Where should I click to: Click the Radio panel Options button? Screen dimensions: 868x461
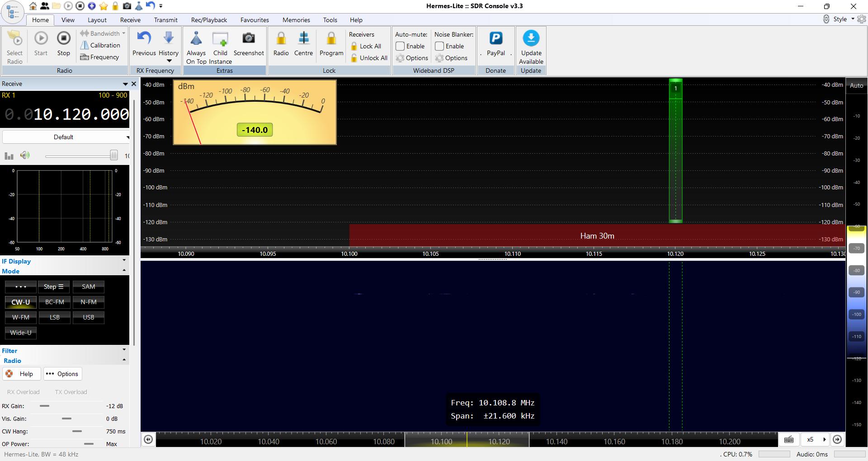coord(62,374)
